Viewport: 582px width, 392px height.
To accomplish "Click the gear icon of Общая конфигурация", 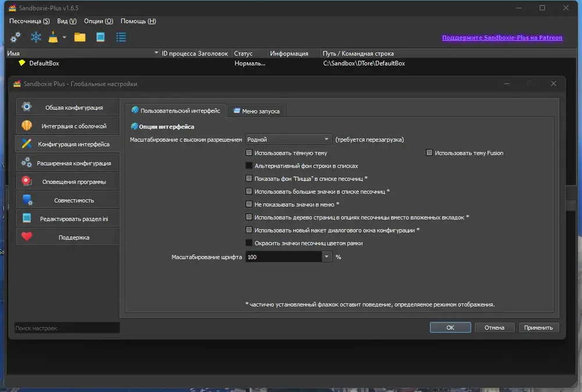I will coord(27,107).
